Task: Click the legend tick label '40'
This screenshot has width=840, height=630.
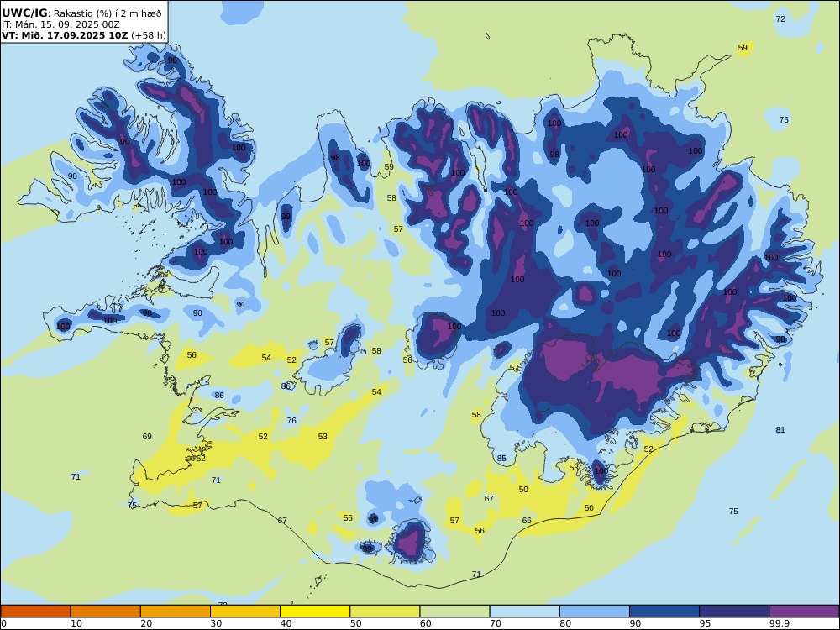Action: pos(286,623)
